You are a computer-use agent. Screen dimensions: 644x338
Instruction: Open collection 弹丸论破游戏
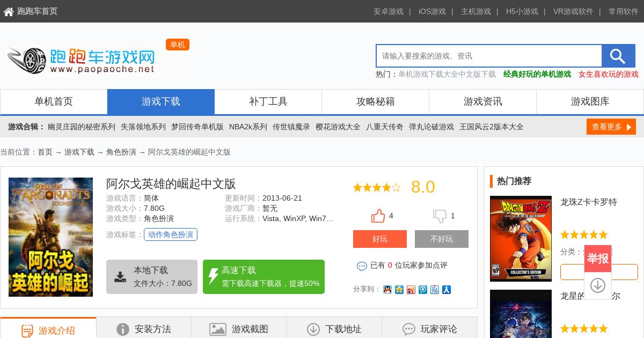(x=431, y=127)
